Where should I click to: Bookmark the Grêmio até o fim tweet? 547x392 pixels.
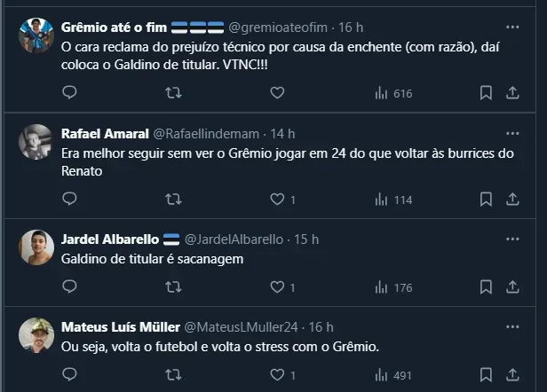(486, 92)
